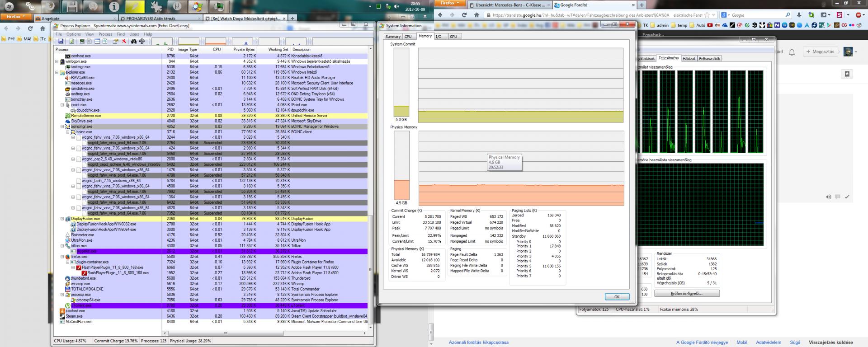Click the Refresh Now icon in Process Explorer toolbar

(x=71, y=41)
